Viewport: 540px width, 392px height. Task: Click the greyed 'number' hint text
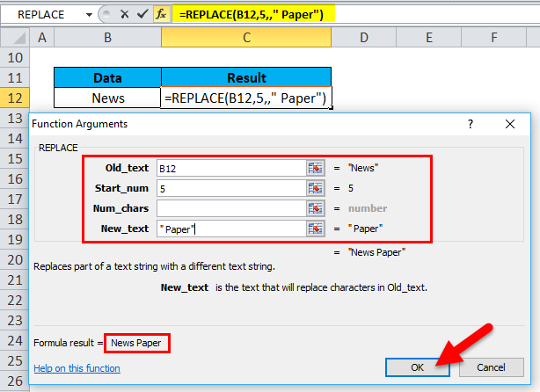click(368, 208)
